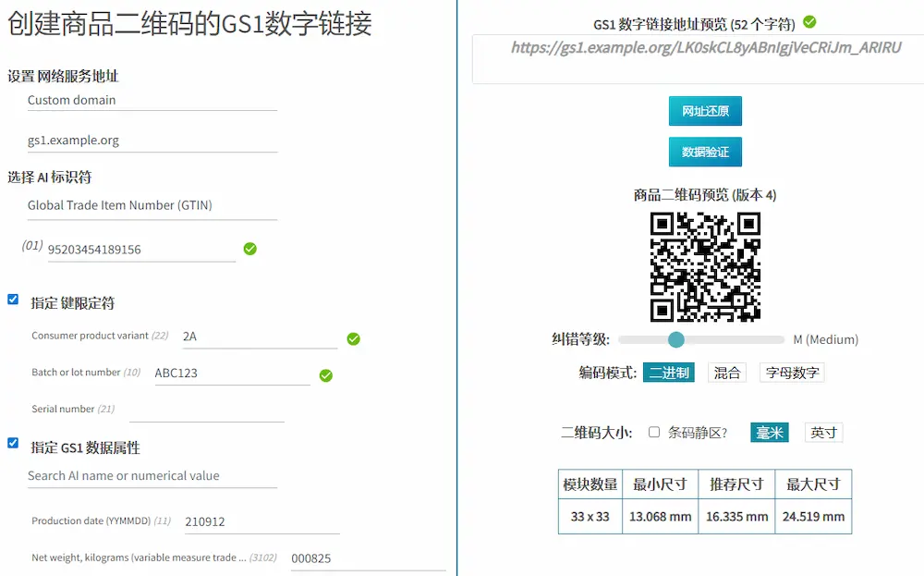This screenshot has height=576, width=924.
Task: Click Batch or lot number field ABC123
Action: point(232,374)
